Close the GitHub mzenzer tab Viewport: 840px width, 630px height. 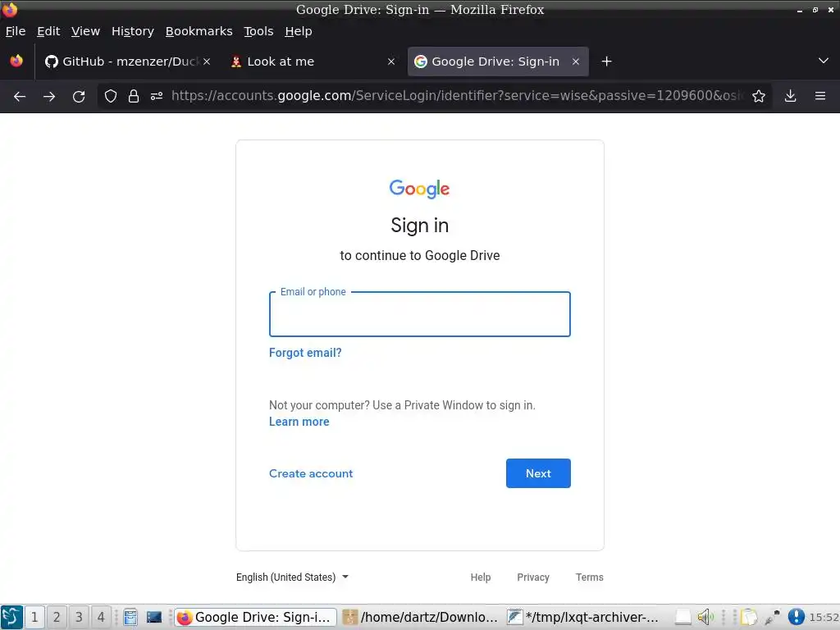207,62
